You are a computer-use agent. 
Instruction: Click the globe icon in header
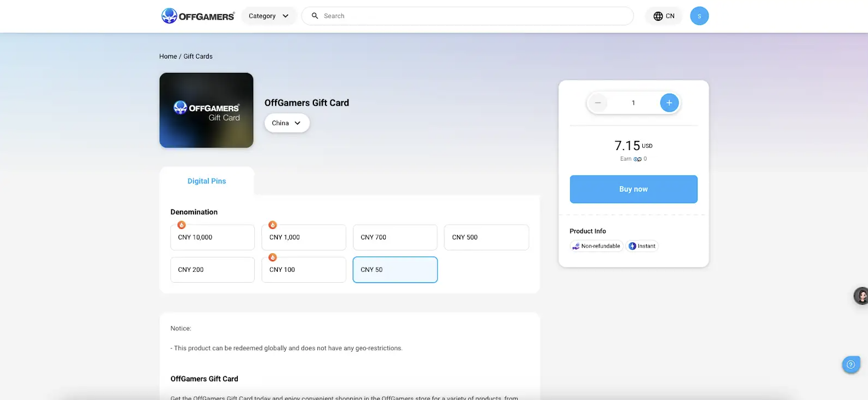[x=658, y=16]
